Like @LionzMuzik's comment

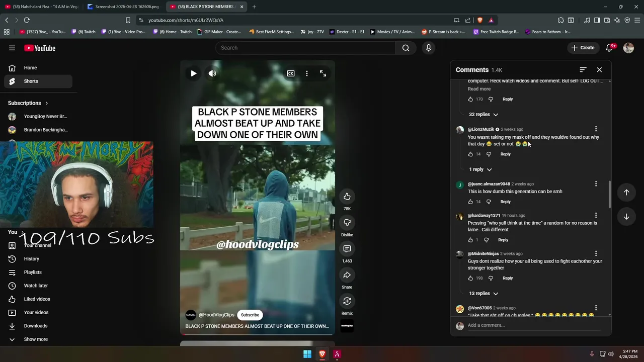(x=470, y=154)
